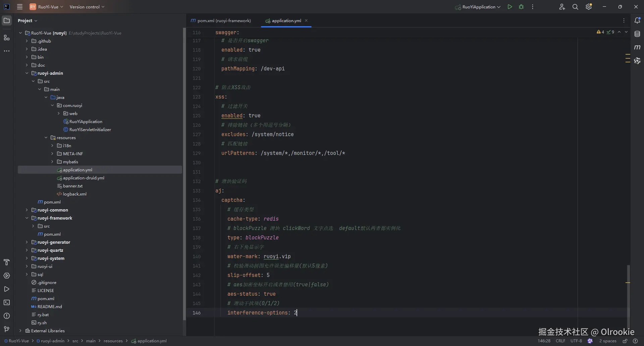Close the application.yml editor tab

click(306, 20)
